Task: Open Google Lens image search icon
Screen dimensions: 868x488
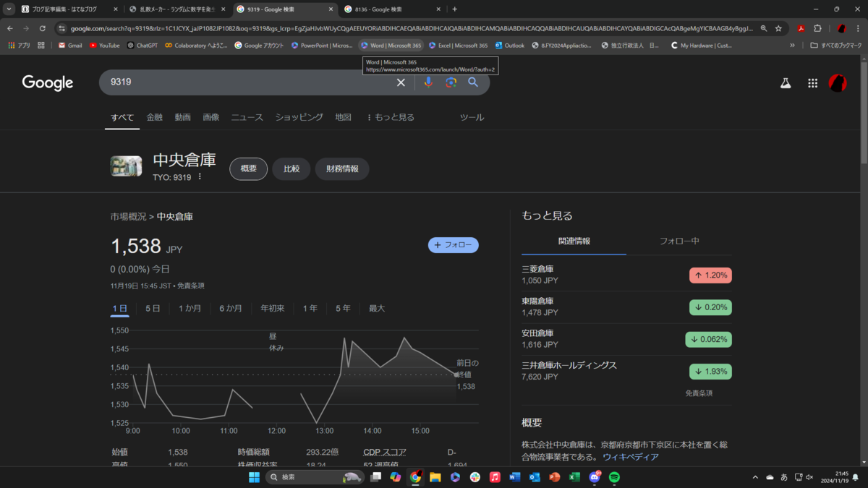Action: (x=451, y=82)
